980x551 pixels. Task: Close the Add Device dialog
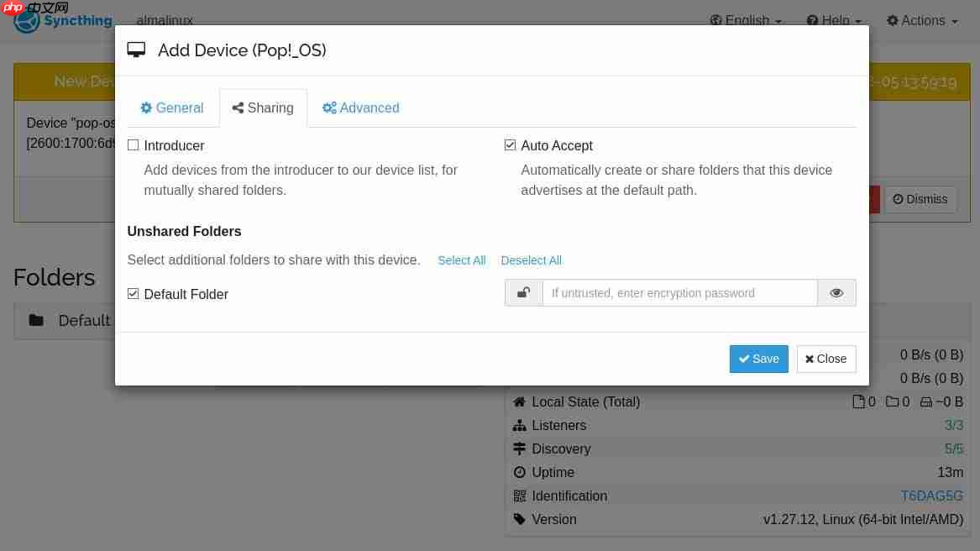[x=825, y=359]
